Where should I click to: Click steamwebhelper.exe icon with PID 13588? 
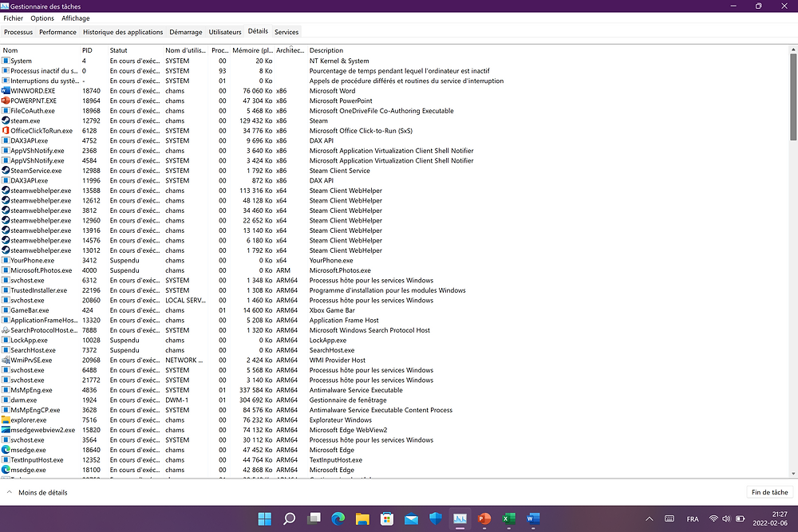click(6, 191)
